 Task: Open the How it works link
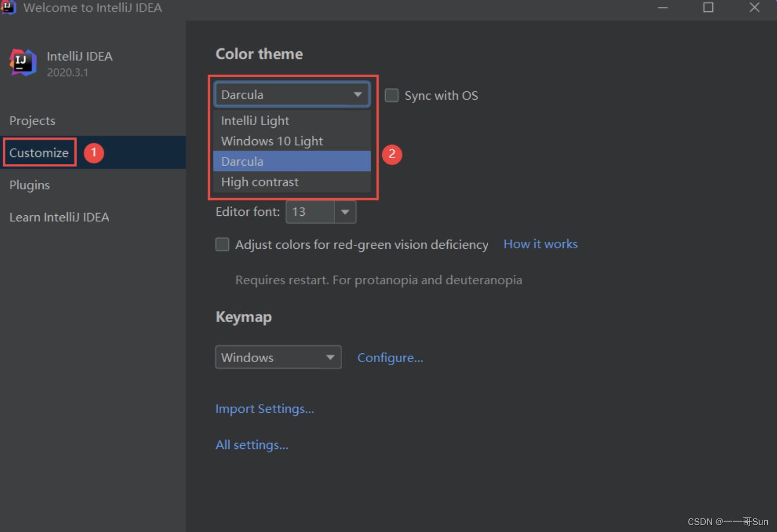click(541, 244)
